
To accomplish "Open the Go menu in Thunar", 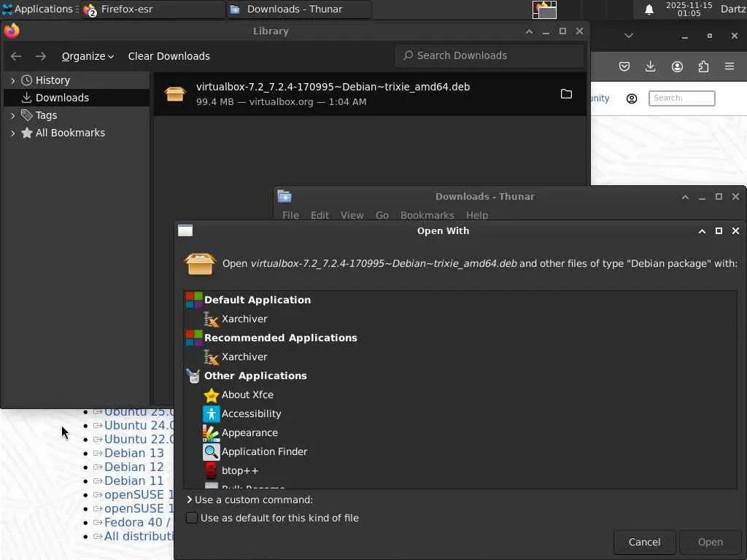I will [x=382, y=215].
